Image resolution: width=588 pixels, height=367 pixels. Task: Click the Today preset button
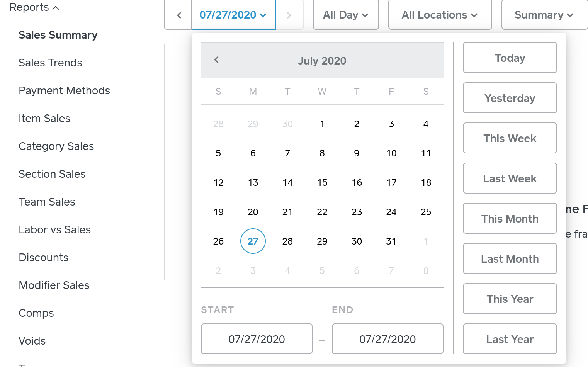click(x=510, y=58)
